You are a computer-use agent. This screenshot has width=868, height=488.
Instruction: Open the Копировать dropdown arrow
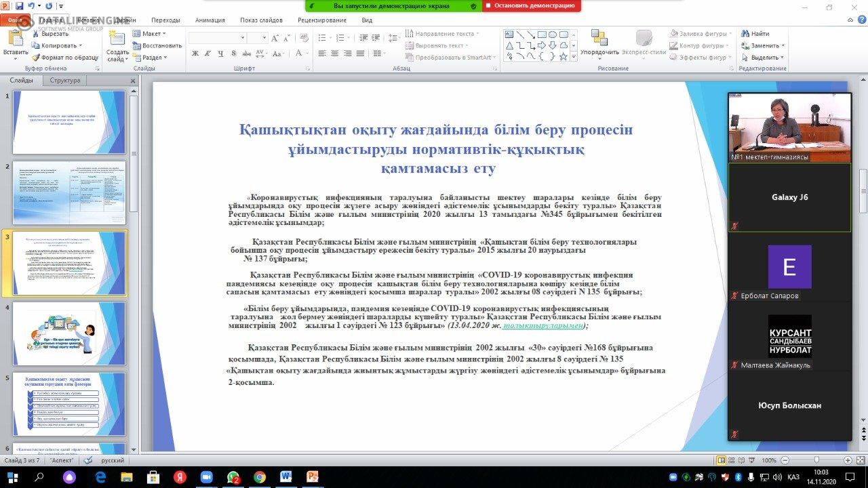[x=81, y=45]
